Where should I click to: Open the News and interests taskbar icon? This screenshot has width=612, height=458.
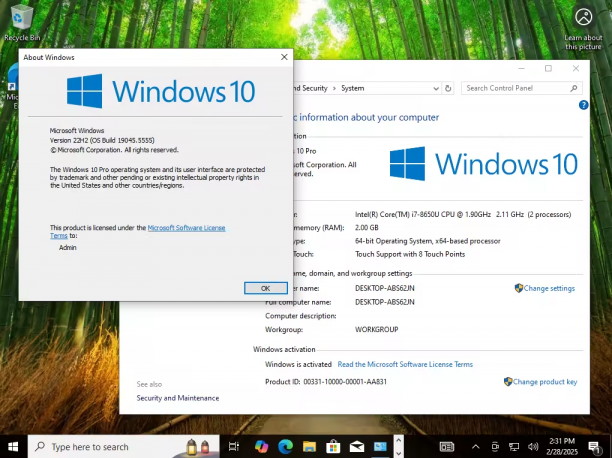coord(447,447)
